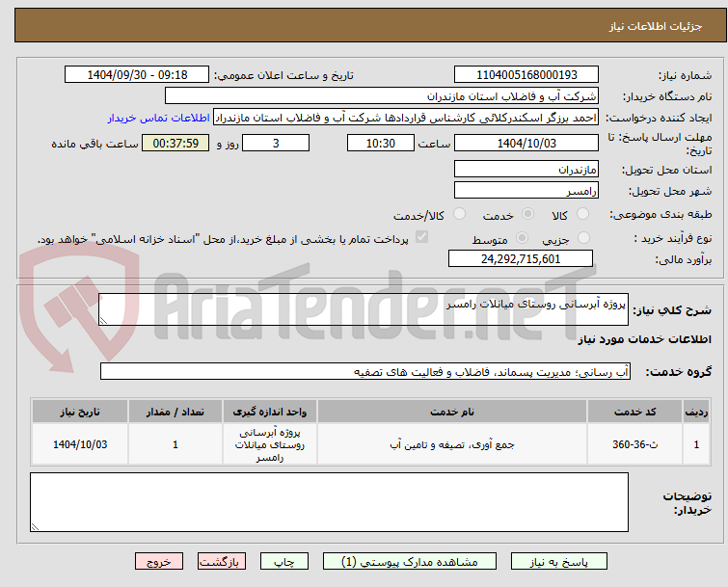Click the service group field
This screenshot has height=587, width=728.
pos(364,371)
